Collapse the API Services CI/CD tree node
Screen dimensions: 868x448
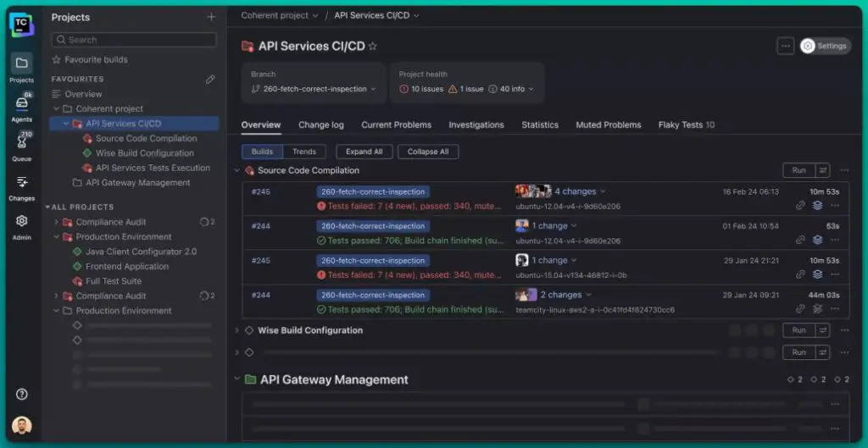pos(66,124)
